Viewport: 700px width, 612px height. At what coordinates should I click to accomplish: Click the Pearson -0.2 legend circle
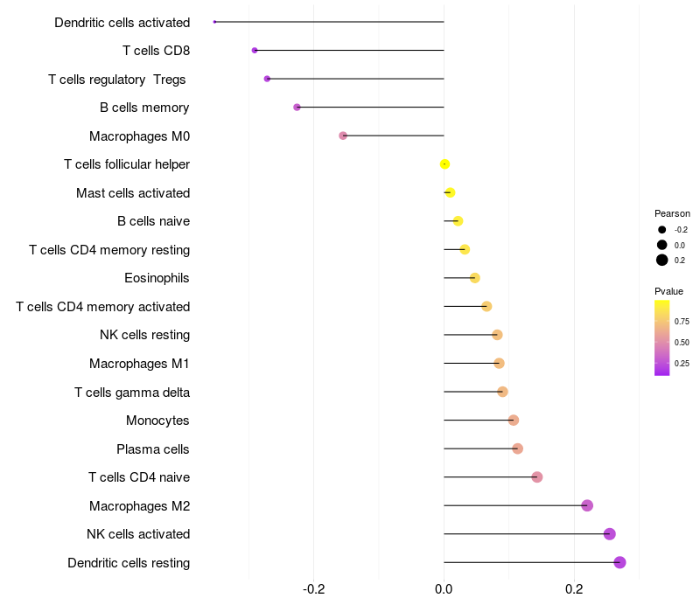662,230
